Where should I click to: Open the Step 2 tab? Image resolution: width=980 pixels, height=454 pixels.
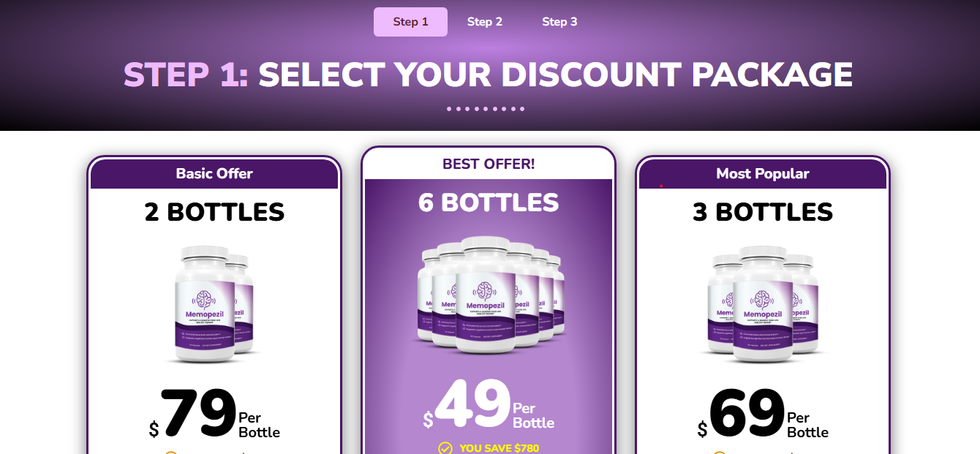[485, 22]
